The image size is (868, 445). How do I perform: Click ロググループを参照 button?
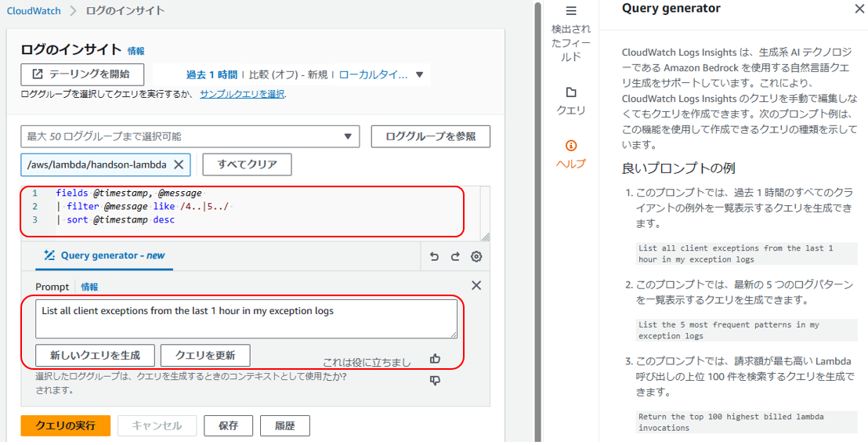pos(431,136)
